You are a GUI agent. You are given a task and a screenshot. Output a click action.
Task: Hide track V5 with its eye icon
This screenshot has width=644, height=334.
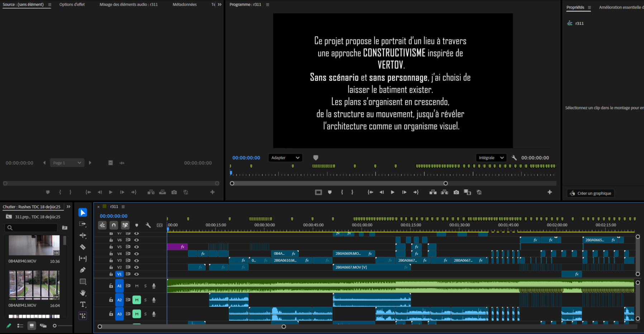(137, 247)
